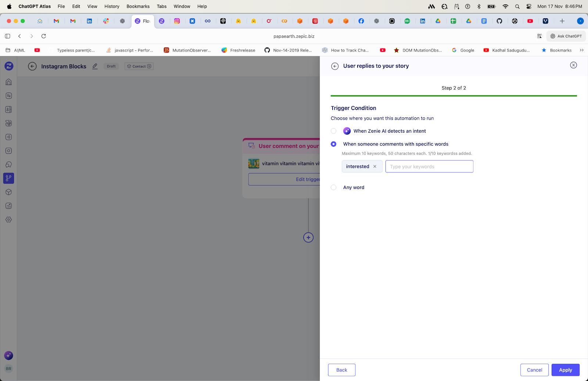The width and height of the screenshot is (588, 381).
Task: Click the Apply button
Action: tap(565, 370)
